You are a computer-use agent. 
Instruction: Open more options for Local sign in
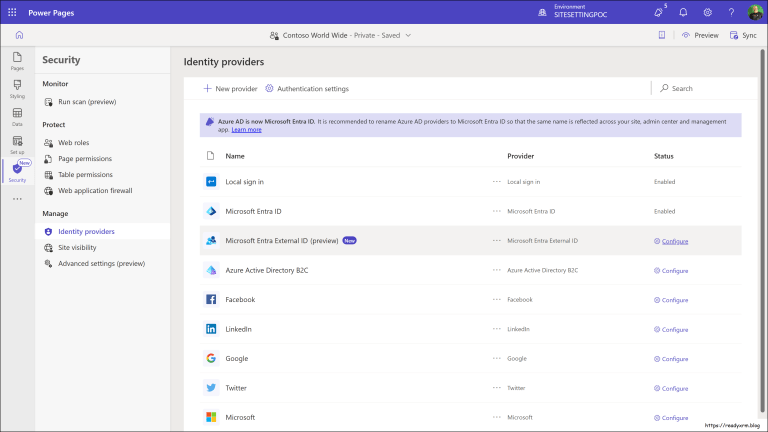(x=497, y=182)
